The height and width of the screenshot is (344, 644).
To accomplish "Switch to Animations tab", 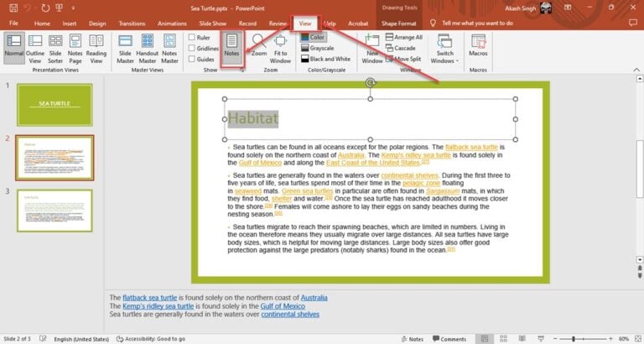I will pyautogui.click(x=172, y=23).
